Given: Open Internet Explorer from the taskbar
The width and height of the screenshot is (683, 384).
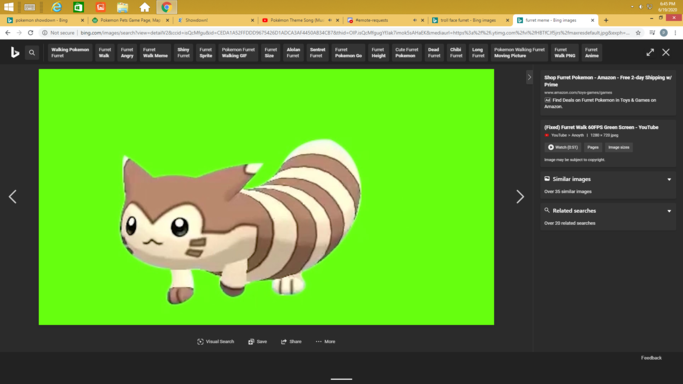Looking at the screenshot, I should [x=57, y=7].
